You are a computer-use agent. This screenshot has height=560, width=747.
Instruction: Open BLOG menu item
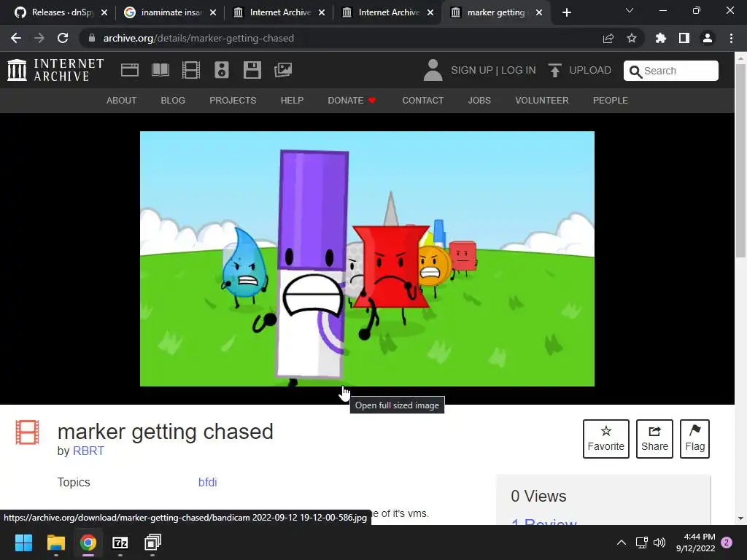(x=173, y=101)
